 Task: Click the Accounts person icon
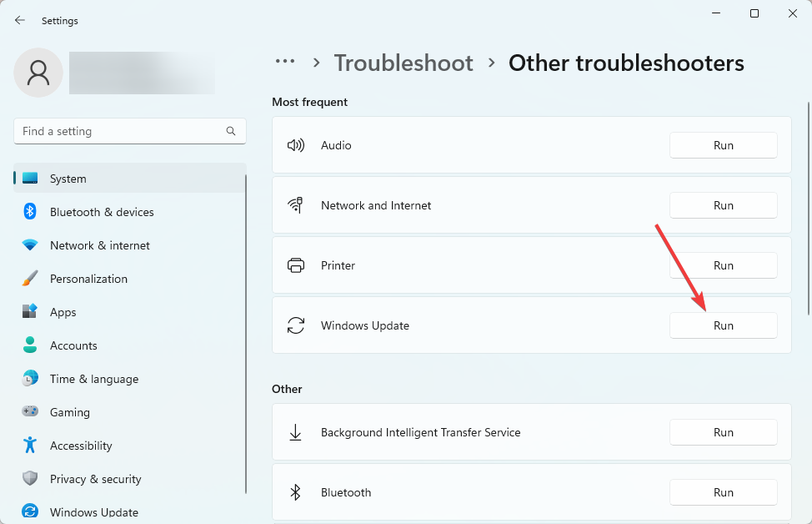point(30,345)
